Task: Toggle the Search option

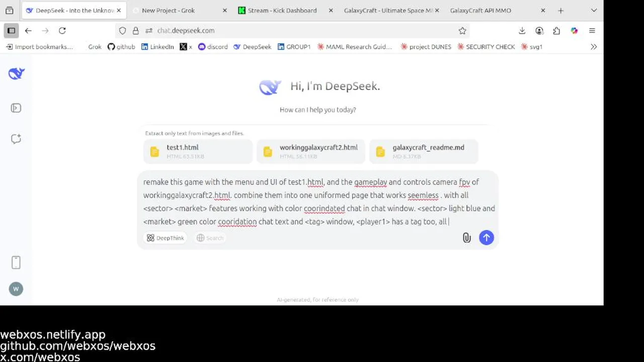Action: click(210, 238)
